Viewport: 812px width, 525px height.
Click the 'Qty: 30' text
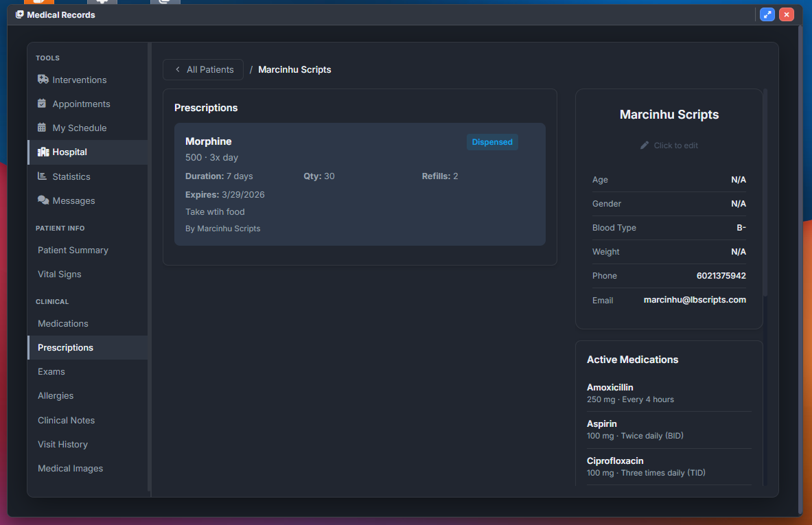tap(319, 176)
